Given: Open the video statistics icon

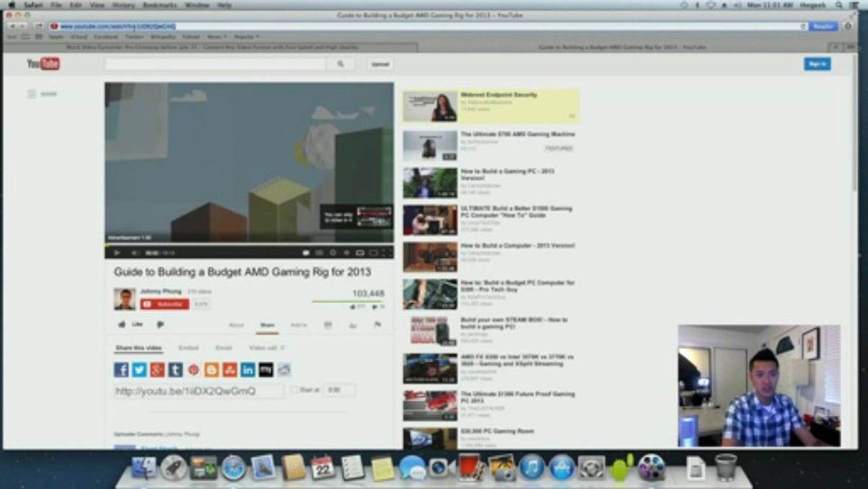Looking at the screenshot, I should (x=352, y=325).
